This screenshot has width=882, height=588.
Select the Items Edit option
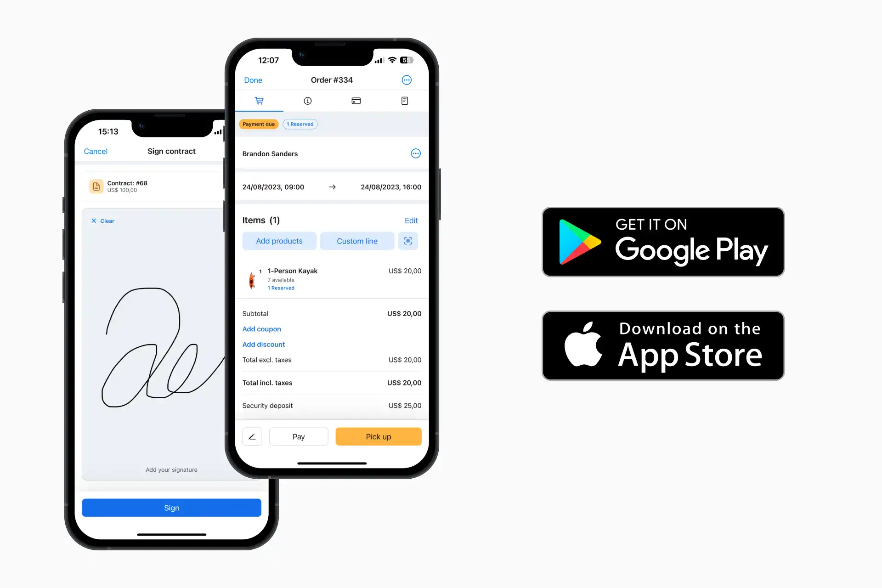[412, 220]
